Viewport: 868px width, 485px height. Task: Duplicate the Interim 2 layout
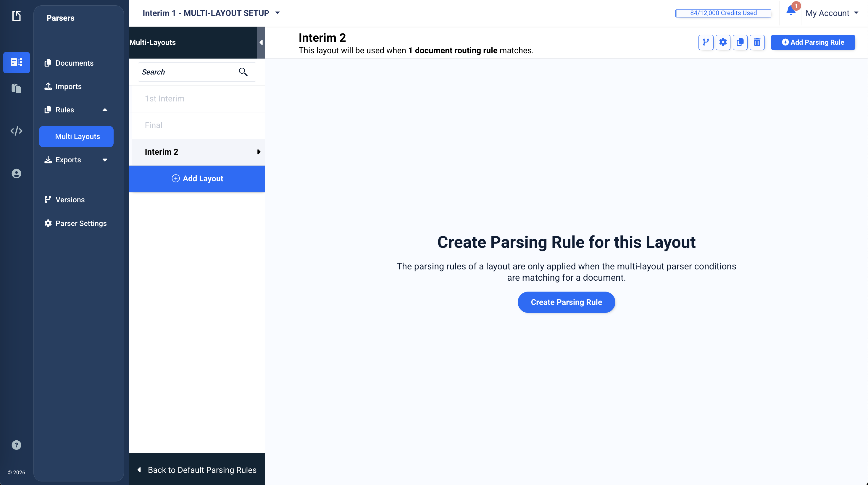point(740,42)
